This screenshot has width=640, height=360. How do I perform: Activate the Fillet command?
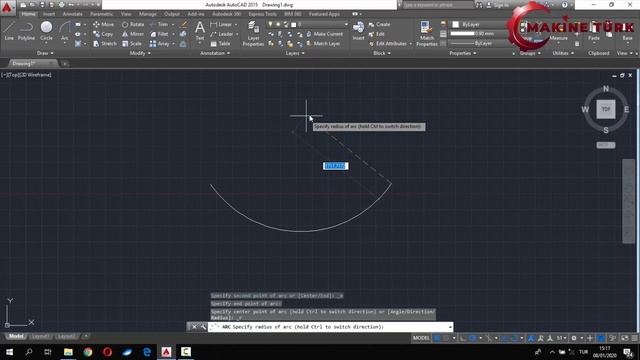click(x=159, y=34)
